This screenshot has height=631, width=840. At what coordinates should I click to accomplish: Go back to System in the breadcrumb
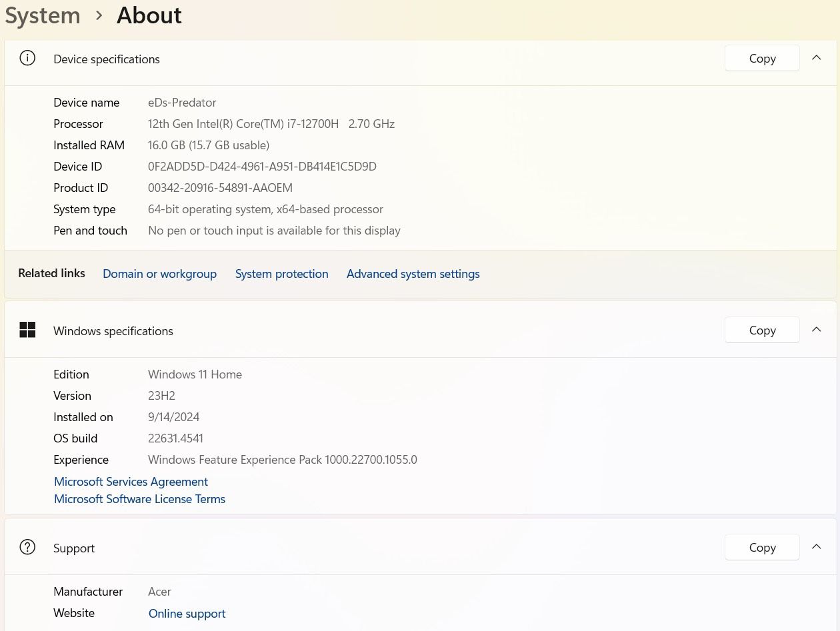click(43, 15)
